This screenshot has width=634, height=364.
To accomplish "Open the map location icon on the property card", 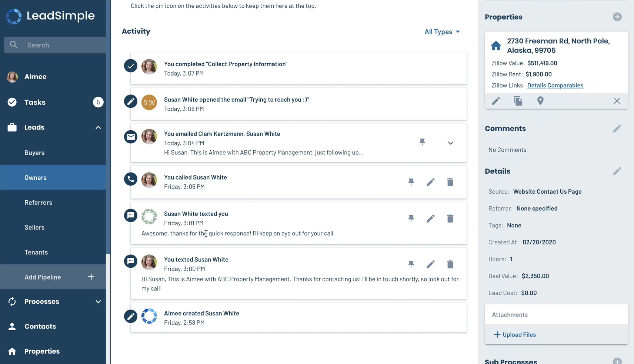I will point(540,101).
